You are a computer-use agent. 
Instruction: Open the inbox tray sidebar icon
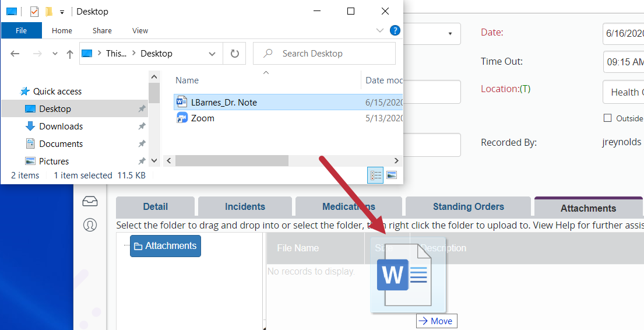click(90, 201)
